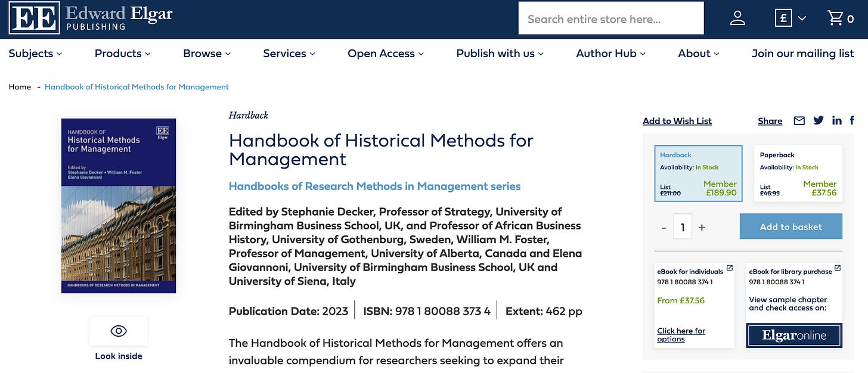This screenshot has height=373, width=868.
Task: Select the Paperback format option
Action: pyautogui.click(x=798, y=173)
